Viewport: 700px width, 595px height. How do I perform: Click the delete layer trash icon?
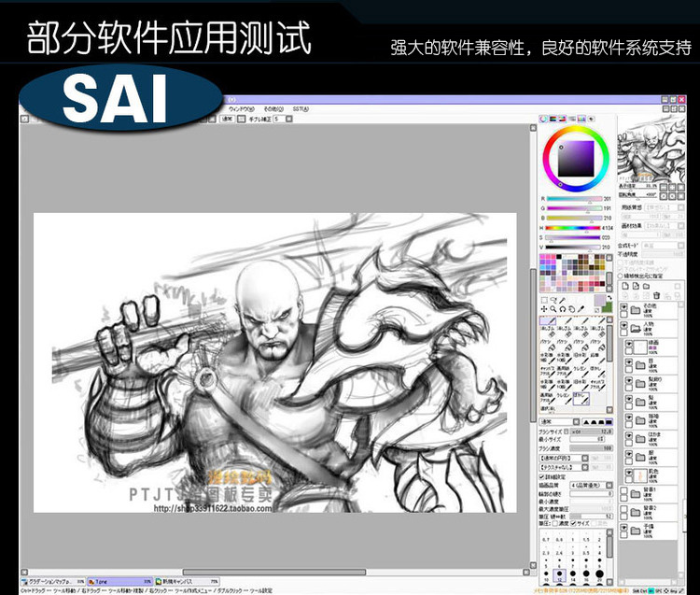coord(657,296)
